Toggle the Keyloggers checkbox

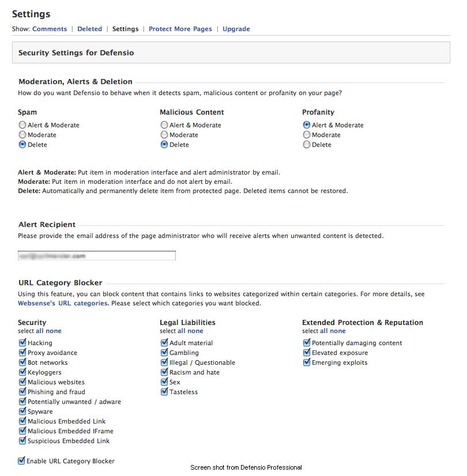pyautogui.click(x=22, y=372)
